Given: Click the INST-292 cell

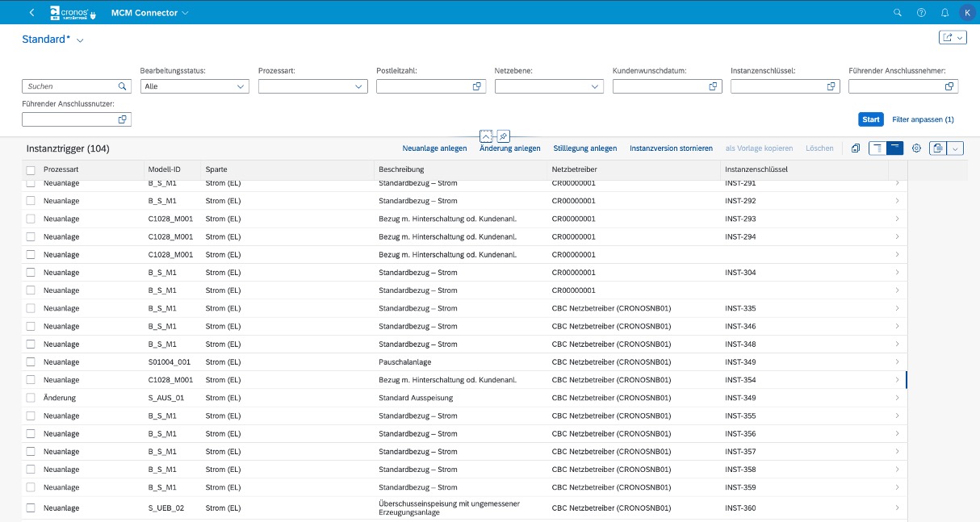Looking at the screenshot, I should [740, 201].
